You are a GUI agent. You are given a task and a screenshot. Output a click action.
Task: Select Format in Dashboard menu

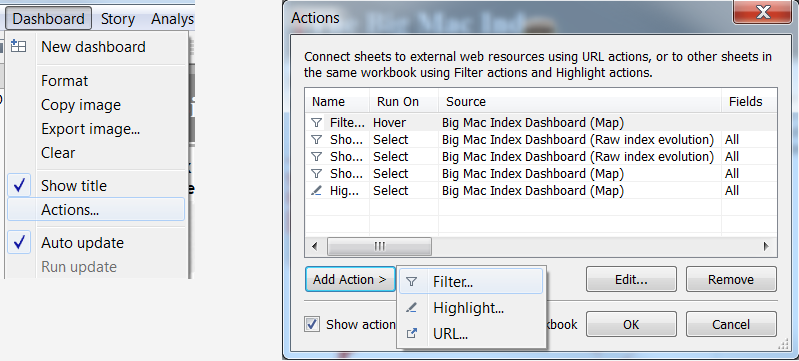click(x=65, y=81)
